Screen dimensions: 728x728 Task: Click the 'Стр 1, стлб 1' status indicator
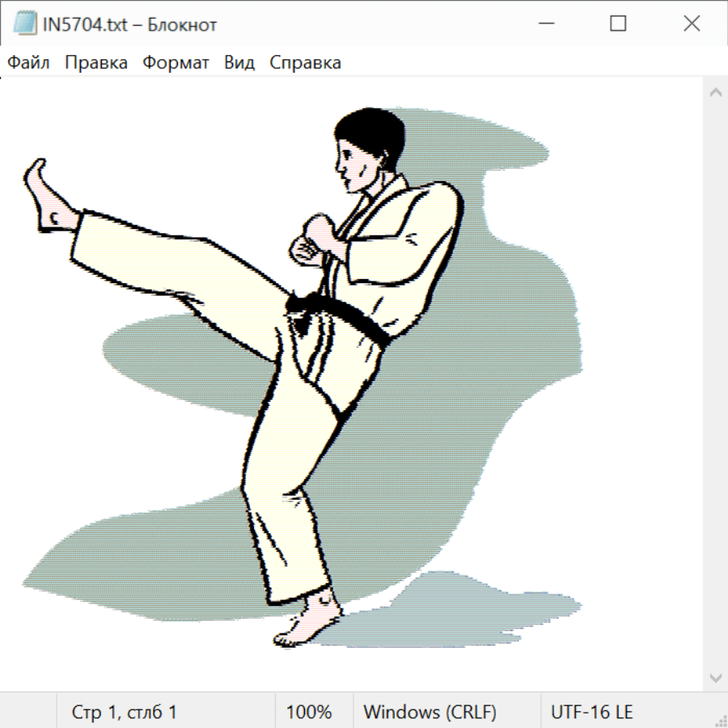pyautogui.click(x=125, y=713)
